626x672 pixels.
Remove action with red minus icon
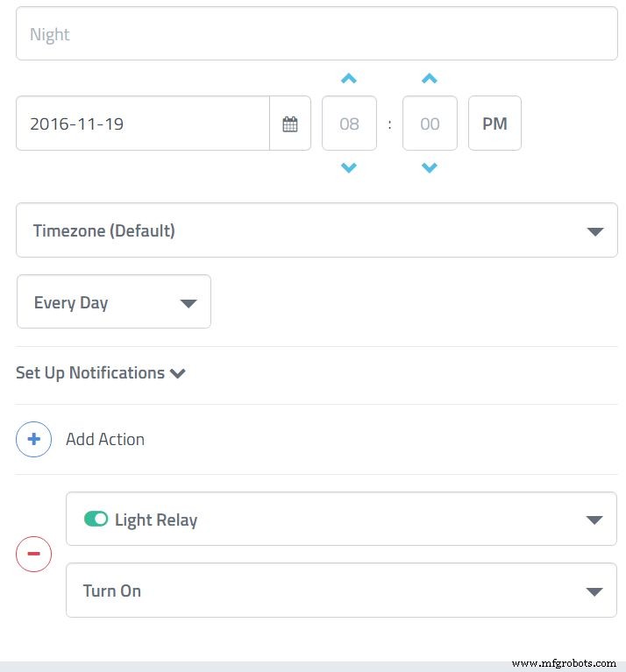coord(34,555)
